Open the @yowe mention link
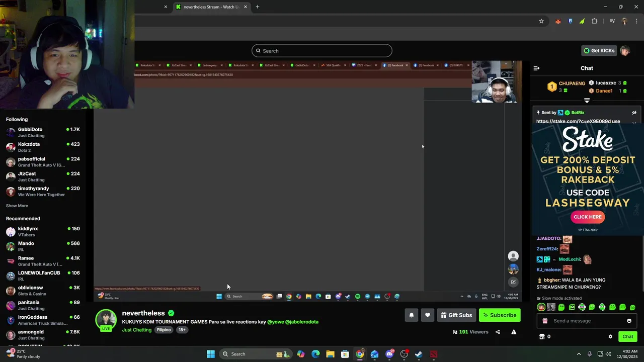 (x=275, y=322)
